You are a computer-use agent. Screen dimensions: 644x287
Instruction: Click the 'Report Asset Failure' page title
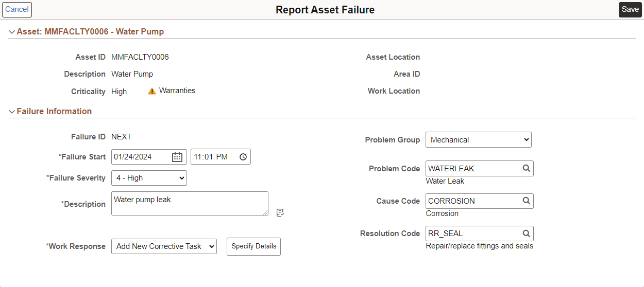(x=325, y=10)
